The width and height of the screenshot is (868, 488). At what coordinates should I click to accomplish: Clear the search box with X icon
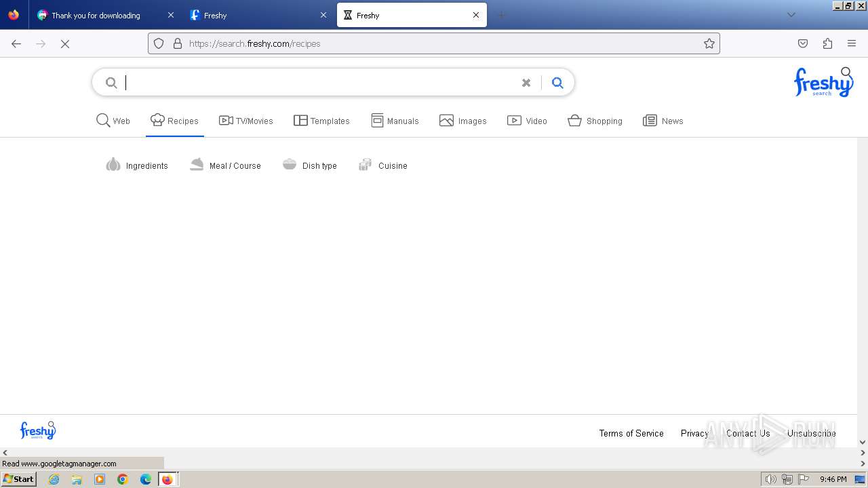pos(526,83)
